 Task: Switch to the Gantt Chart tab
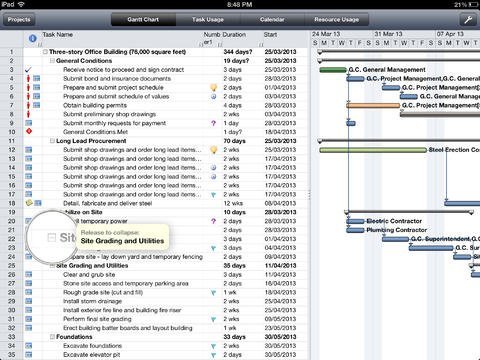(x=143, y=20)
